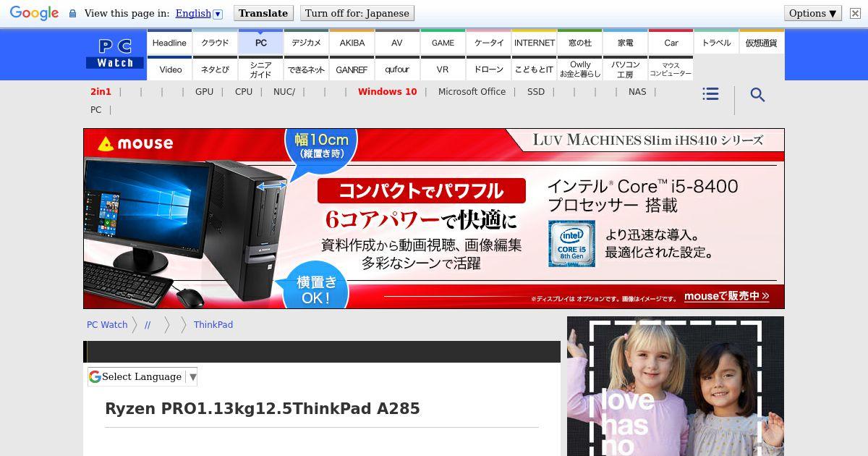The width and height of the screenshot is (868, 456).
Task: Open the Car tab
Action: (x=671, y=42)
